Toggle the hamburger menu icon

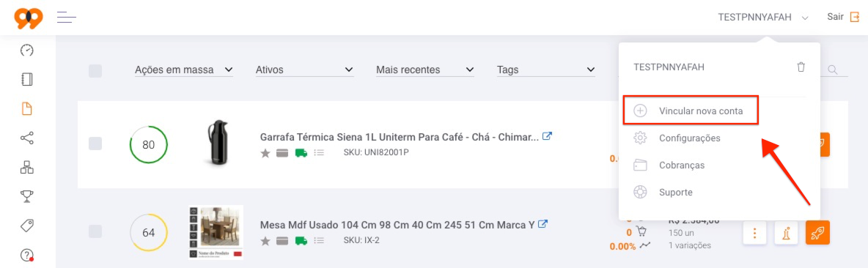click(67, 17)
